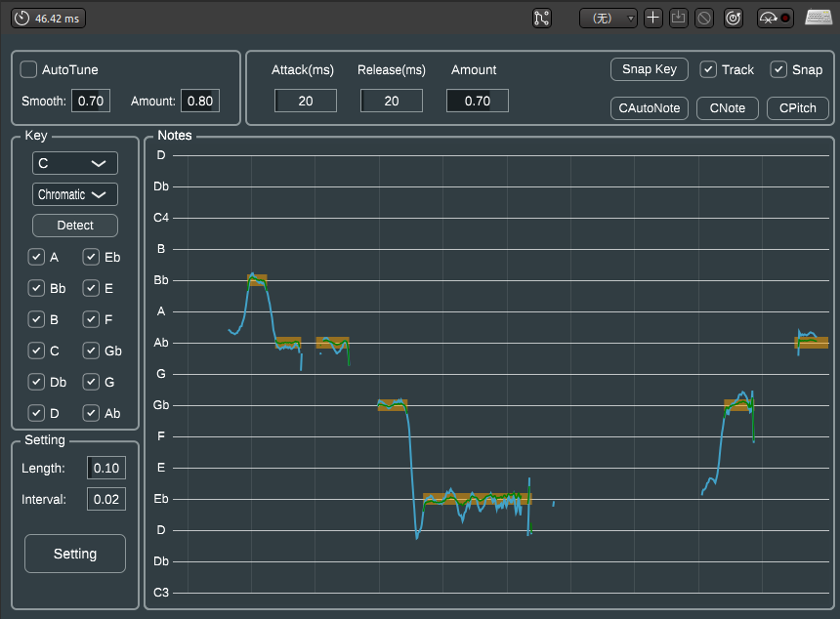
Task: Click the CPitch button
Action: click(798, 108)
